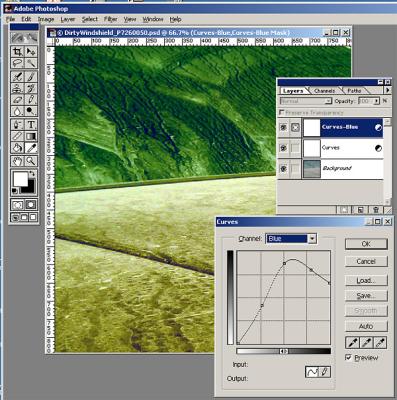This screenshot has width=397, height=400.
Task: Open the Layers palette flyout menu arrow
Action: click(x=388, y=90)
